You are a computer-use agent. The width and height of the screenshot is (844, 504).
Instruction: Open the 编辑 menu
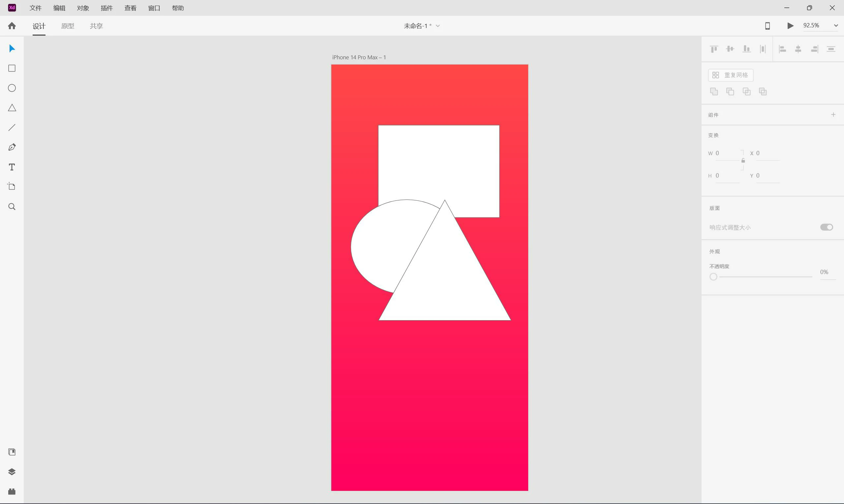coord(59,8)
